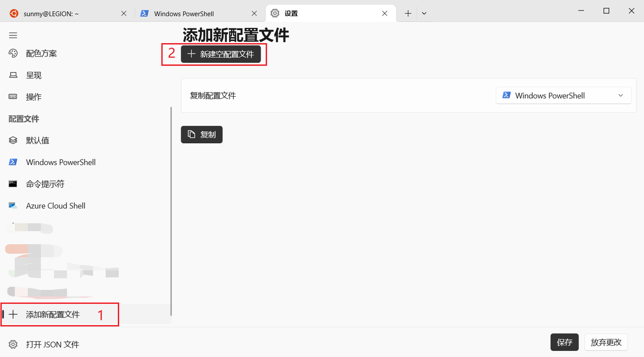Close the 设置 tab
The image size is (644, 357).
(385, 14)
